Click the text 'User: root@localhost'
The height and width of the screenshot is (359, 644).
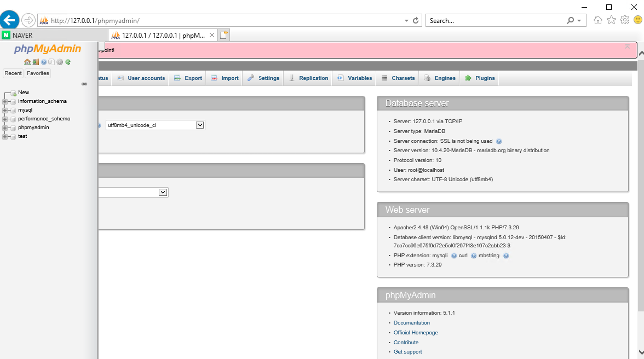point(419,170)
